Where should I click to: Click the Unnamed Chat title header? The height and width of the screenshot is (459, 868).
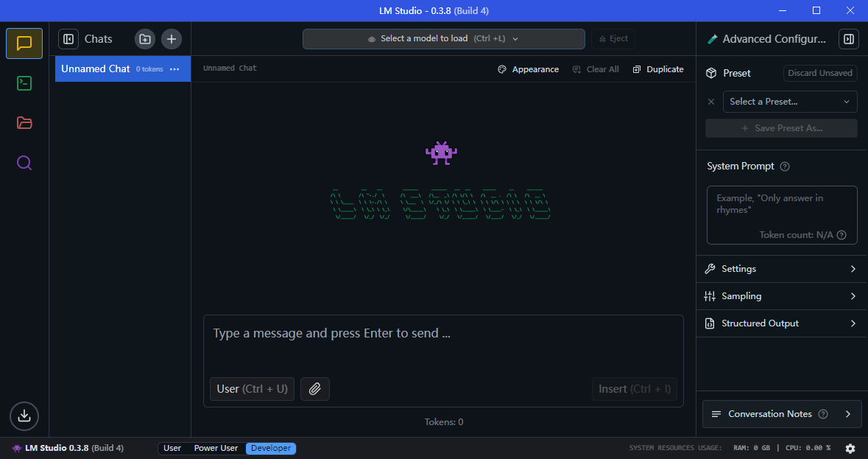[x=230, y=68]
